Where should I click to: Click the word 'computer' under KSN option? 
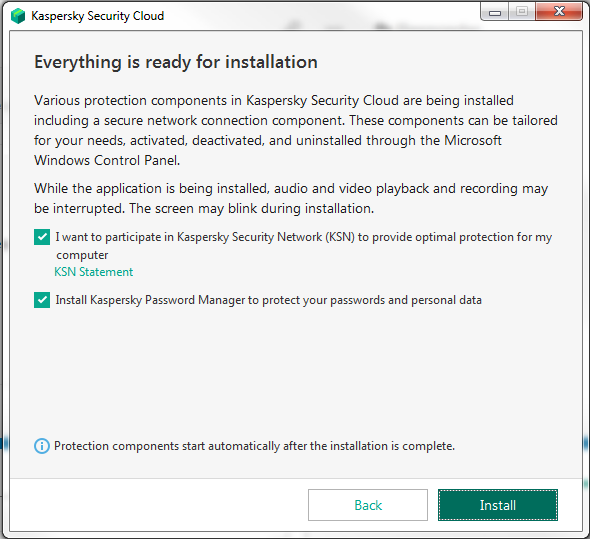pyautogui.click(x=82, y=255)
